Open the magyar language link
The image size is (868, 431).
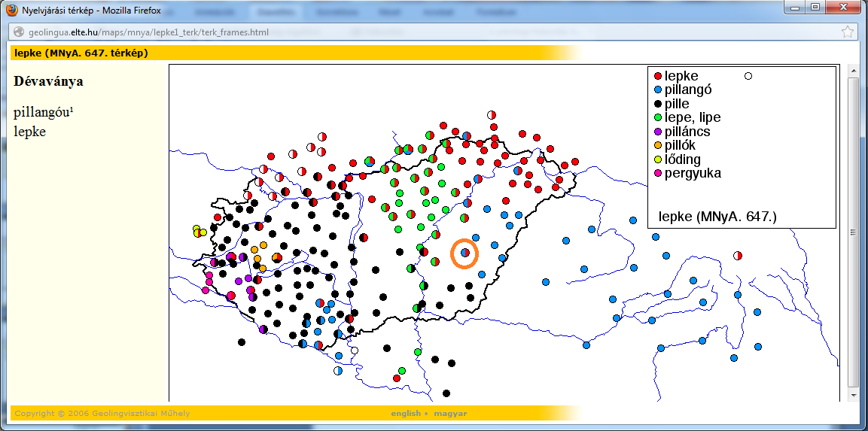tap(450, 414)
